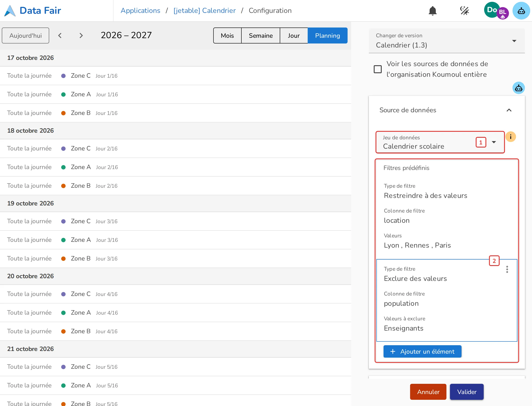Switch to Jour view
Image resolution: width=532 pixels, height=406 pixels.
pyautogui.click(x=294, y=35)
